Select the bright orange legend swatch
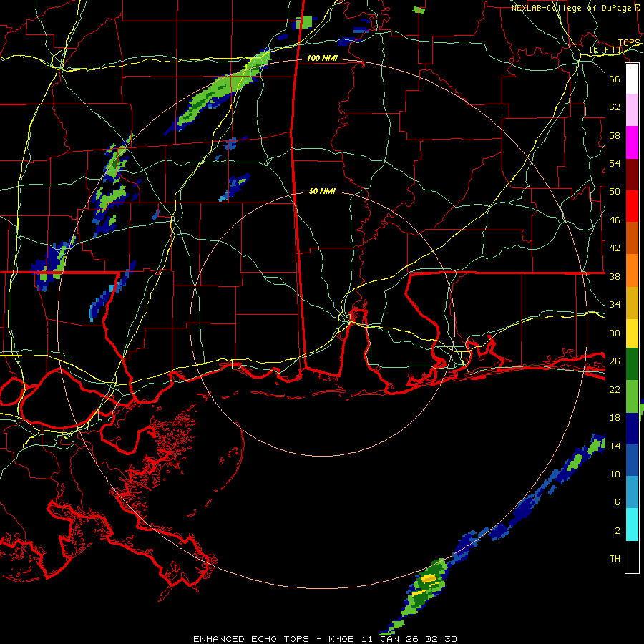The image size is (644, 644). coord(632,270)
